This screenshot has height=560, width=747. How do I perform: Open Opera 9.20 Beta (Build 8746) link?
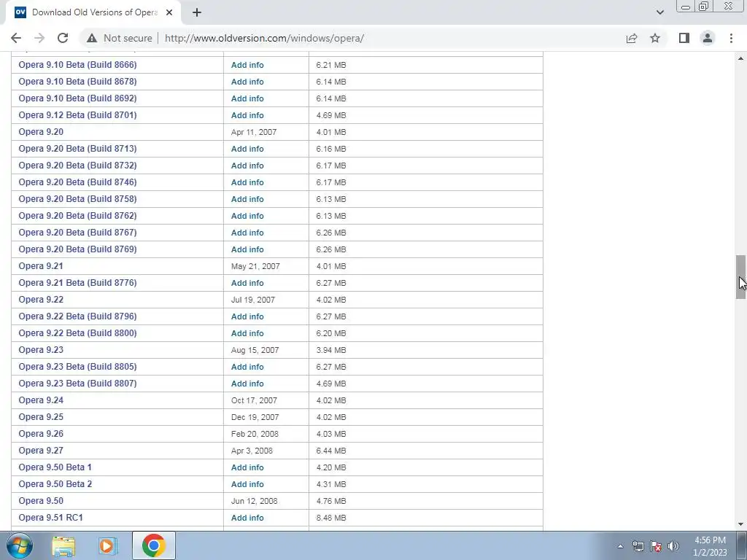click(x=77, y=182)
